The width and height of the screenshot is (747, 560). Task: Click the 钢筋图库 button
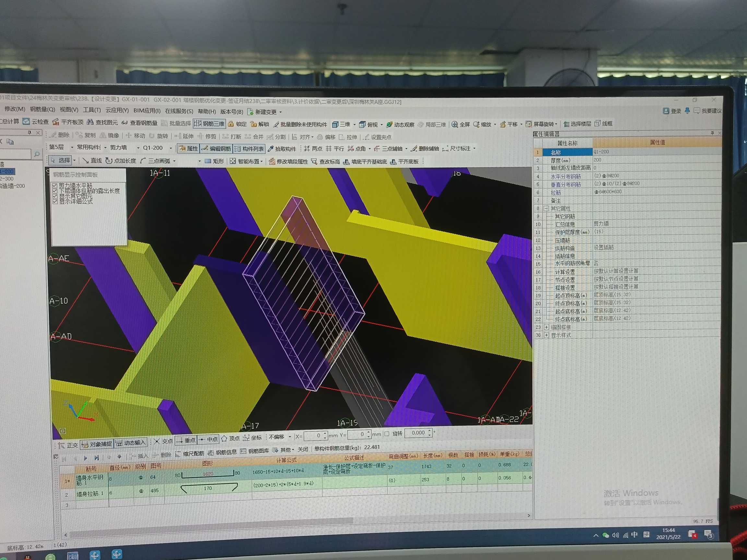pyautogui.click(x=255, y=451)
